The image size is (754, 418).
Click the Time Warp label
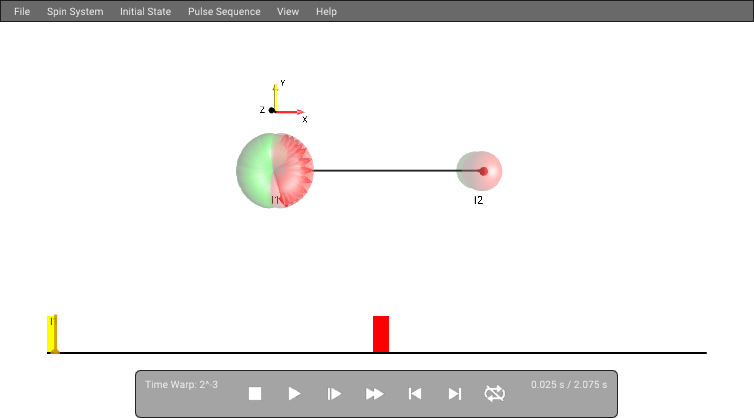pyautogui.click(x=181, y=385)
